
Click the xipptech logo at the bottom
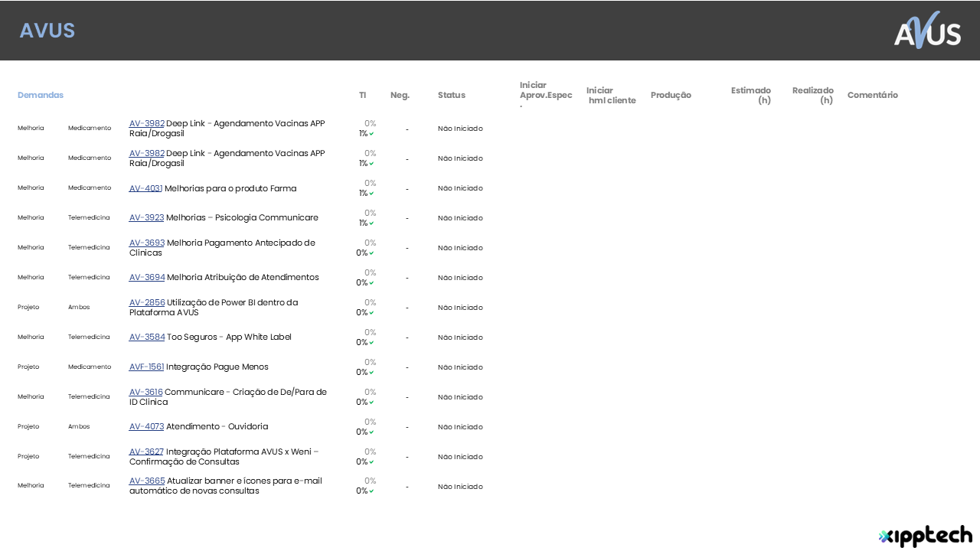point(926,536)
